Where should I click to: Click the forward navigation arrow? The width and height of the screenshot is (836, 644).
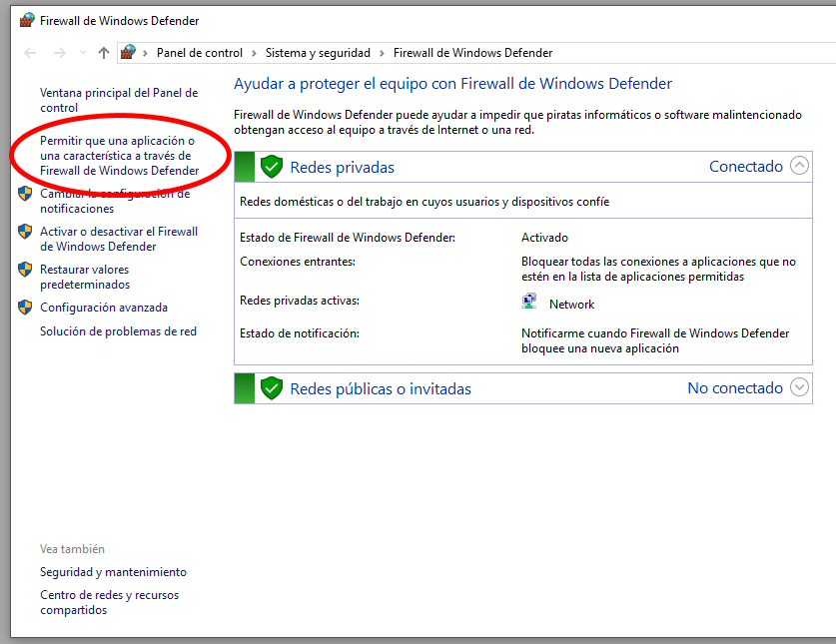[x=60, y=53]
